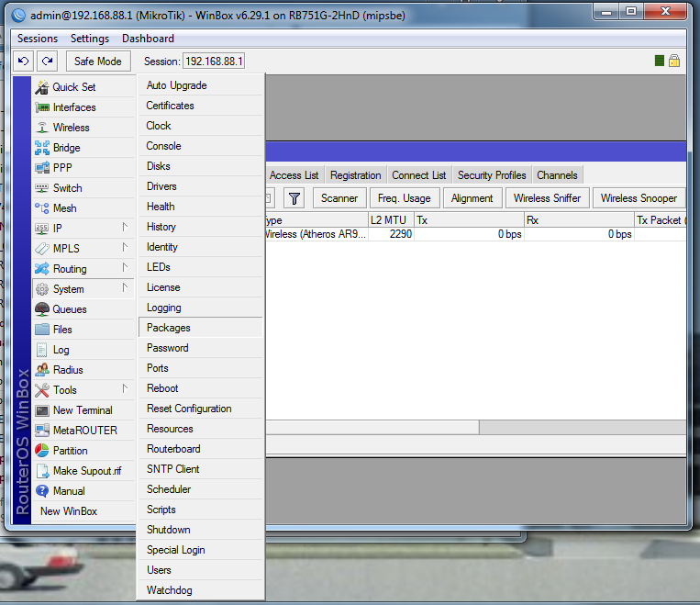This screenshot has width=700, height=605.
Task: Open the Sessions menu
Action: point(38,39)
